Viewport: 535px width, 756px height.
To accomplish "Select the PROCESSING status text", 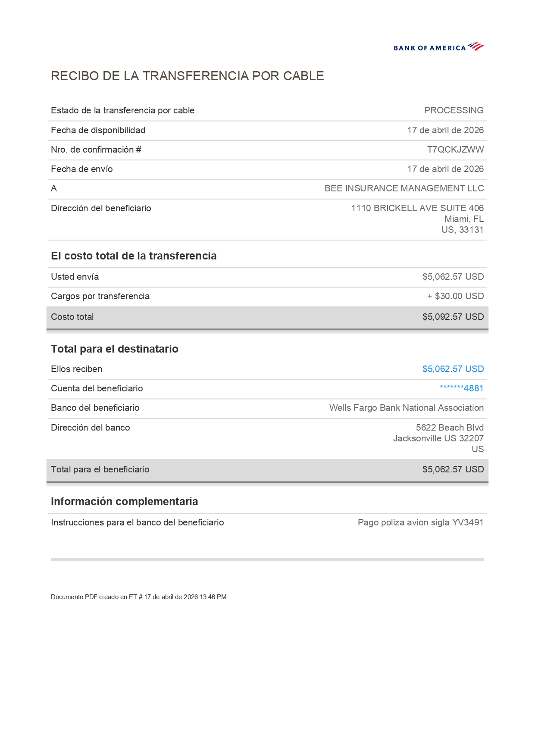I will pos(454,110).
